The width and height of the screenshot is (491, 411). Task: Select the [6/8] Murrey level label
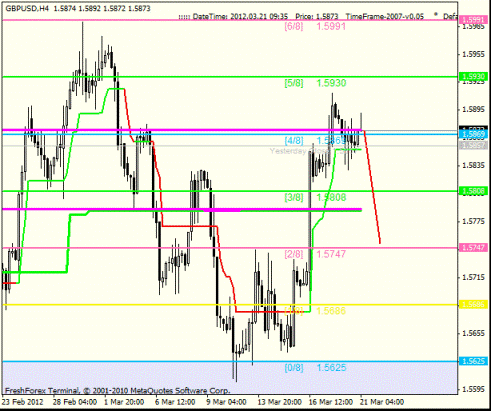294,26
